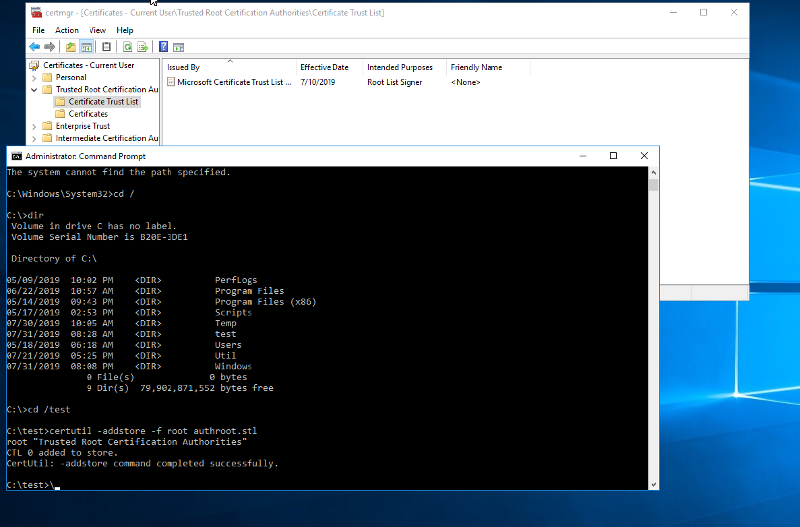This screenshot has width=800, height=527.
Task: Expand the Personal folder node
Action: [35, 77]
